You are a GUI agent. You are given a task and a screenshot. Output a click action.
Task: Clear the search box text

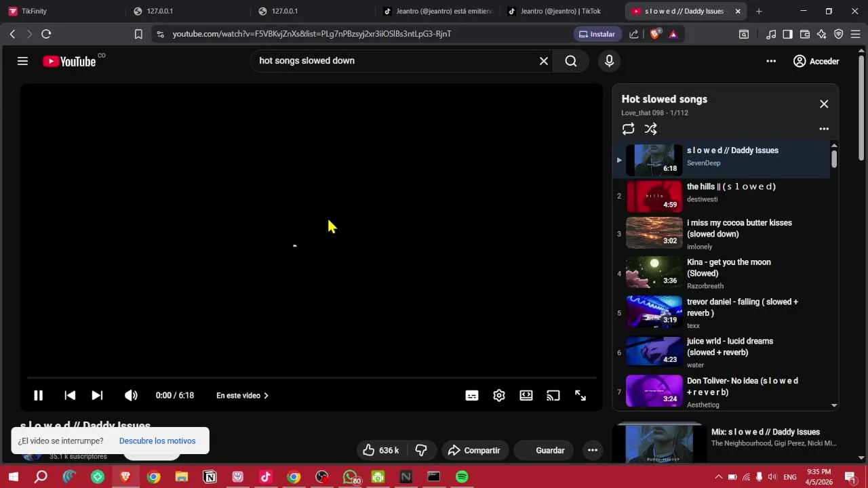[543, 61]
